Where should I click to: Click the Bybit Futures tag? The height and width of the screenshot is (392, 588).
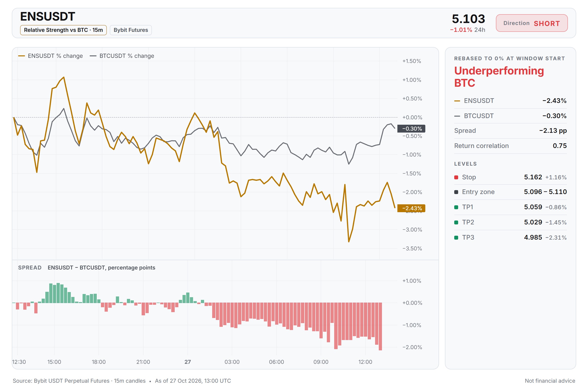coord(131,30)
